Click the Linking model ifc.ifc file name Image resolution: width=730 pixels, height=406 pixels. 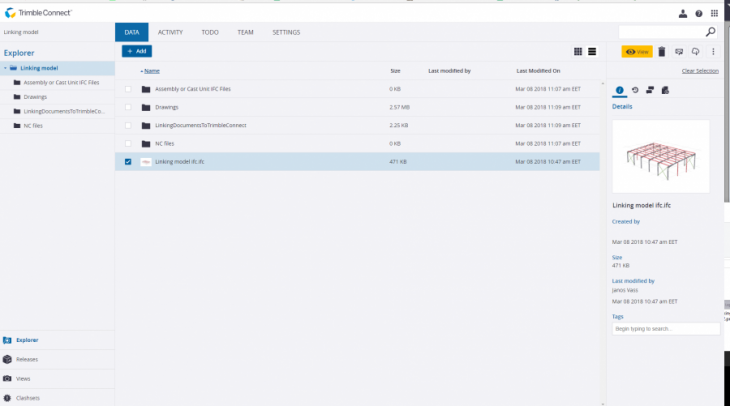pyautogui.click(x=180, y=162)
